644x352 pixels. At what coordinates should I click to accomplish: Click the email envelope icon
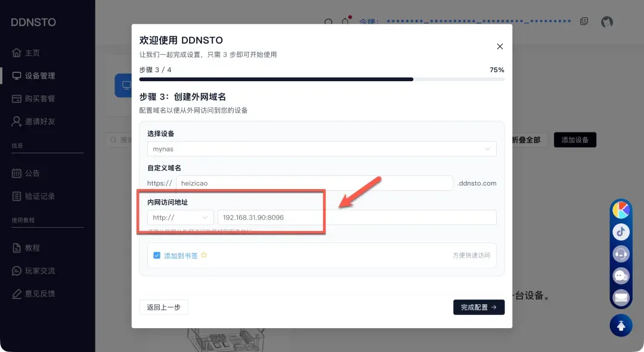(x=621, y=297)
